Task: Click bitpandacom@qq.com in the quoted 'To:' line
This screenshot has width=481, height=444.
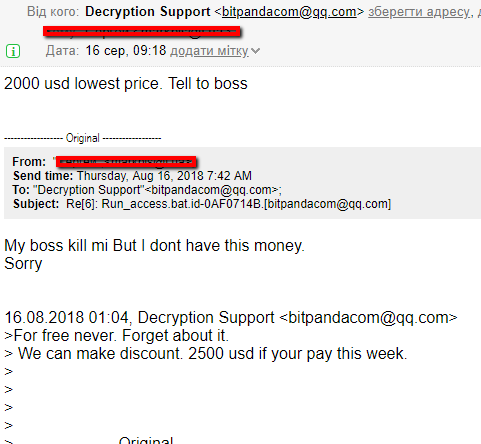Action: [212, 190]
